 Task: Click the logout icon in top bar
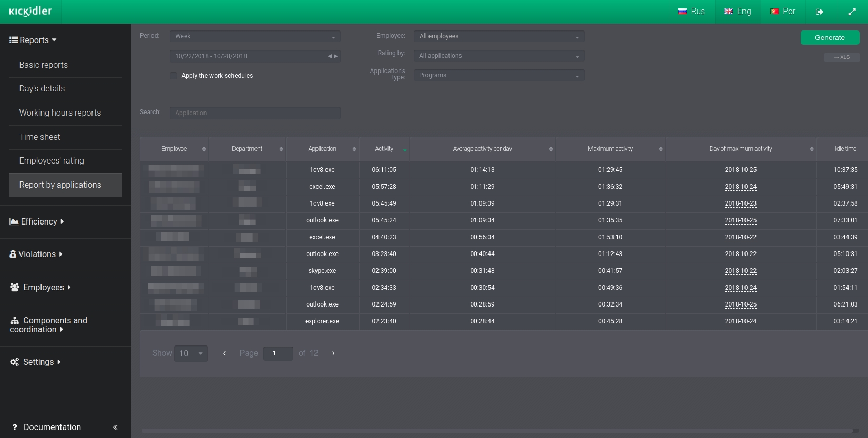point(819,12)
